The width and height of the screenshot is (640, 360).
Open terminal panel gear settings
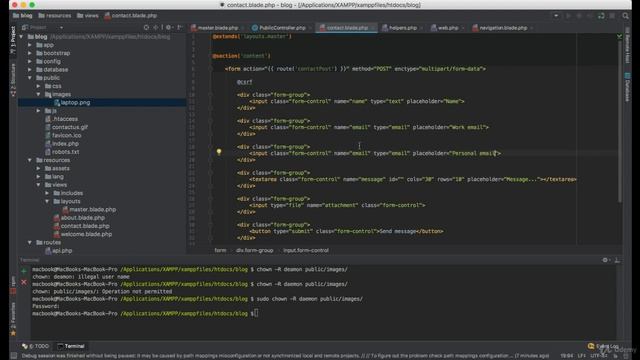(605, 260)
